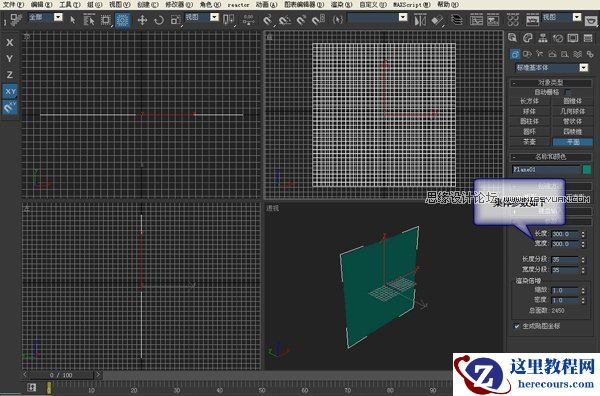Select the Lights category icon
Image resolution: width=600 pixels, height=396 pixels.
(540, 54)
